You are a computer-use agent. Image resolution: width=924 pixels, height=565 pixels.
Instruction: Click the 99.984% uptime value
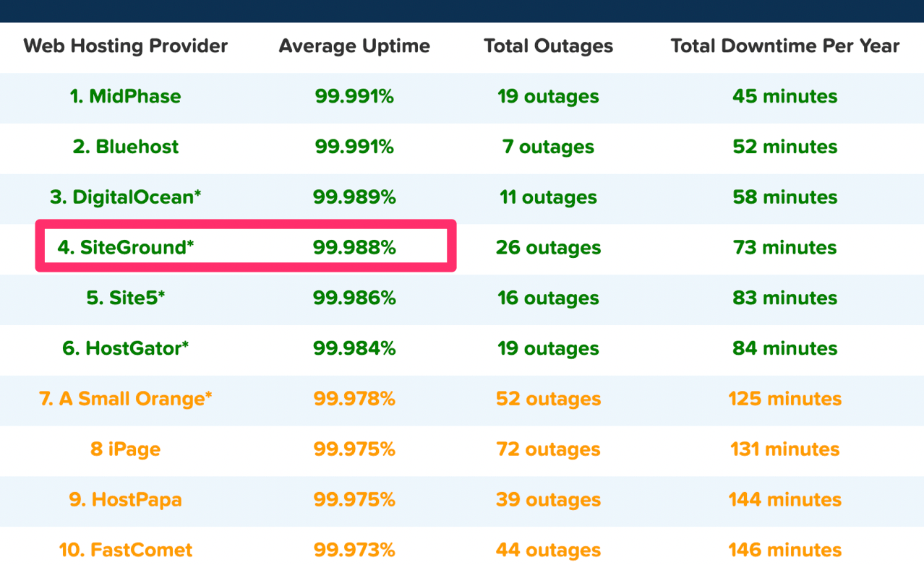pyautogui.click(x=354, y=348)
